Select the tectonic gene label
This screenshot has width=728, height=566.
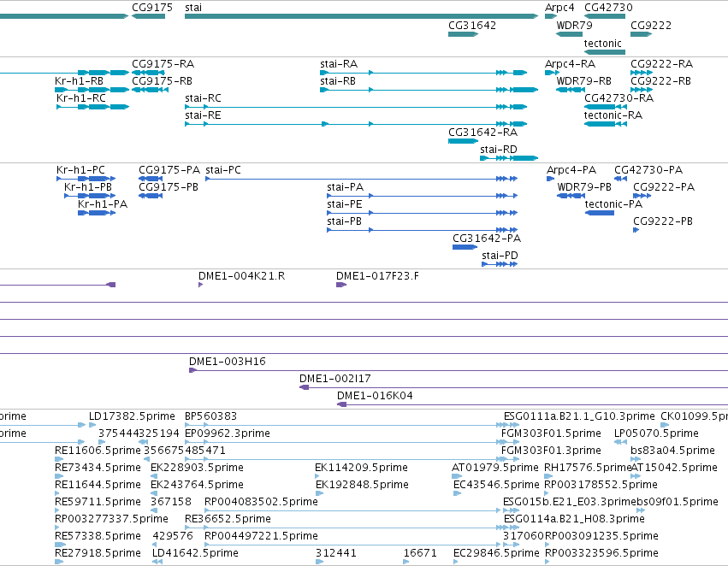602,43
